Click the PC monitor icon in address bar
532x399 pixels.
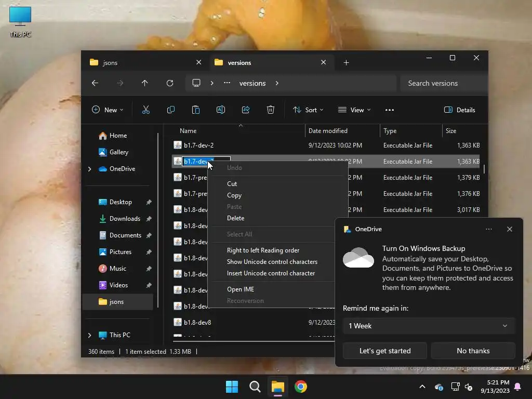click(x=196, y=83)
